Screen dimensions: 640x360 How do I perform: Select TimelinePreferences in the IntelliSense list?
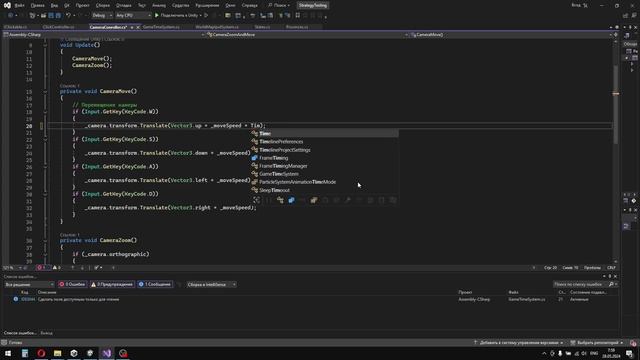[x=324, y=142]
